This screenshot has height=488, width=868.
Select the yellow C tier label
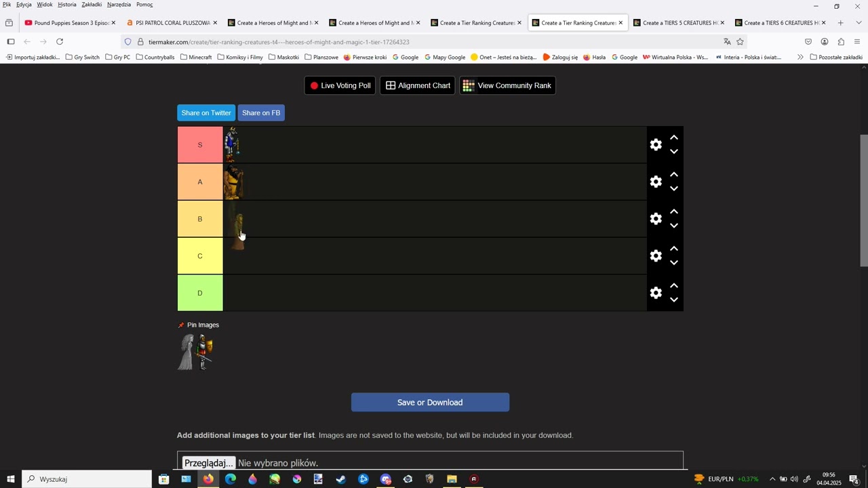[200, 256]
